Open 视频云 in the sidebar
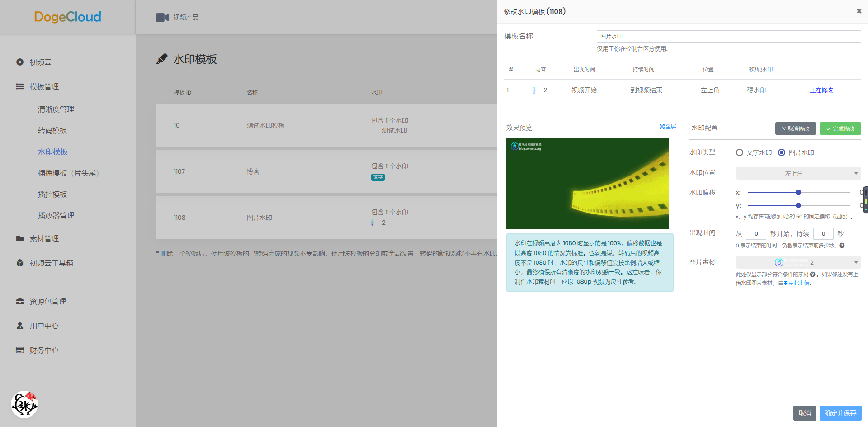The height and width of the screenshot is (427, 868). pos(41,62)
